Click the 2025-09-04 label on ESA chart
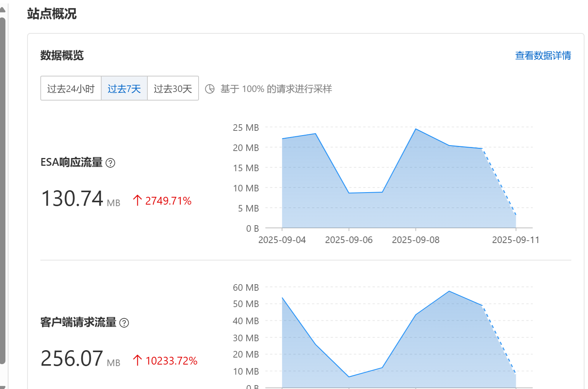Image resolution: width=588 pixels, height=389 pixels. (x=282, y=240)
